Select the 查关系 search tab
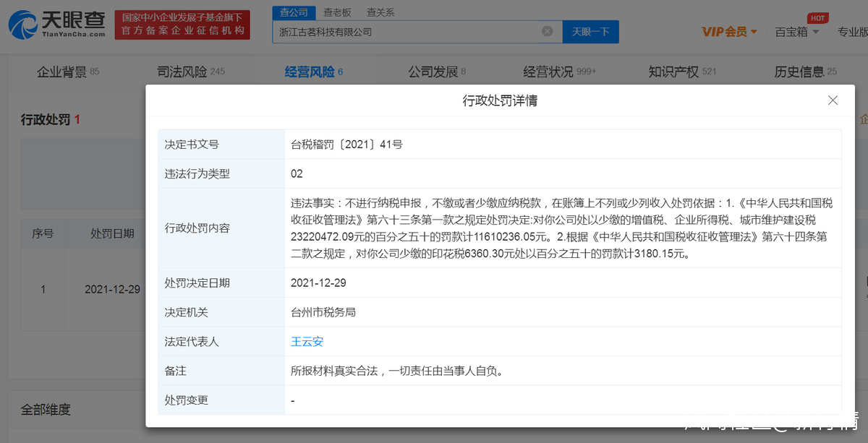Viewport: 868px width, 443px height. [380, 12]
